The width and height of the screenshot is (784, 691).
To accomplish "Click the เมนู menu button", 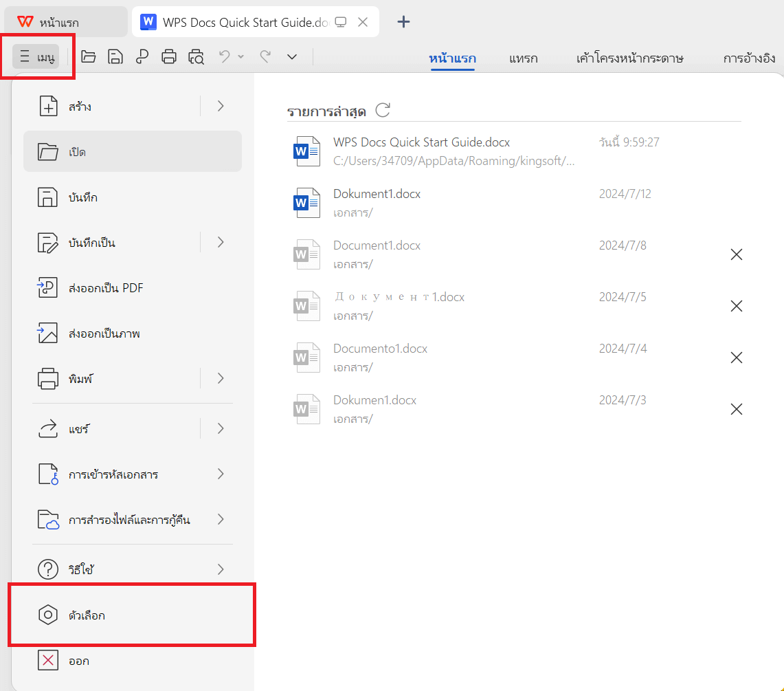I will 36,56.
